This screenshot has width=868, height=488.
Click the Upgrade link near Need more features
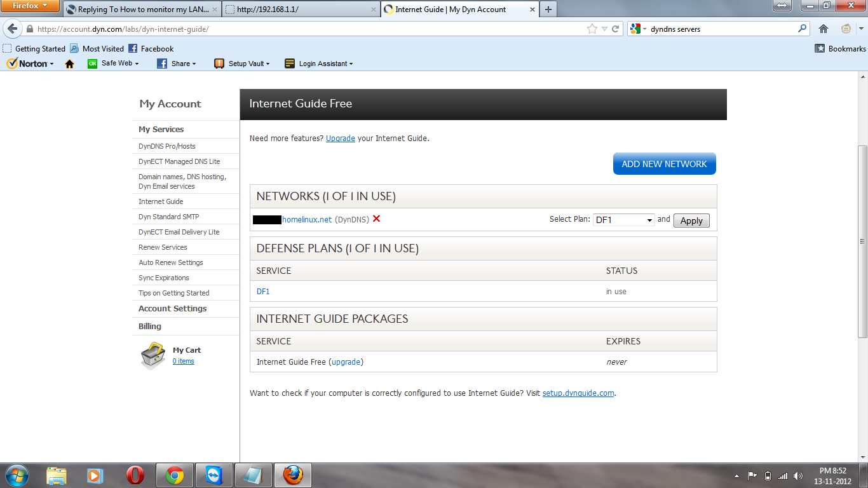coord(341,138)
